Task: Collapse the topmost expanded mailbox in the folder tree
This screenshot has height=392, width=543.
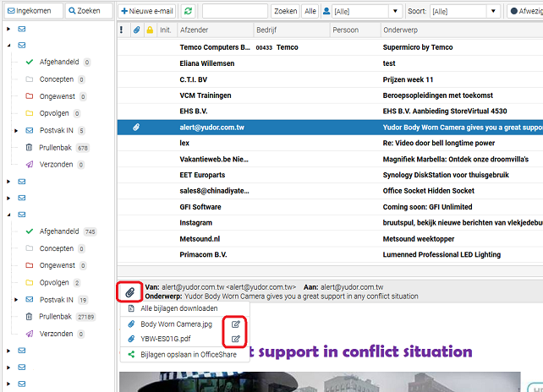Action: coord(8,46)
